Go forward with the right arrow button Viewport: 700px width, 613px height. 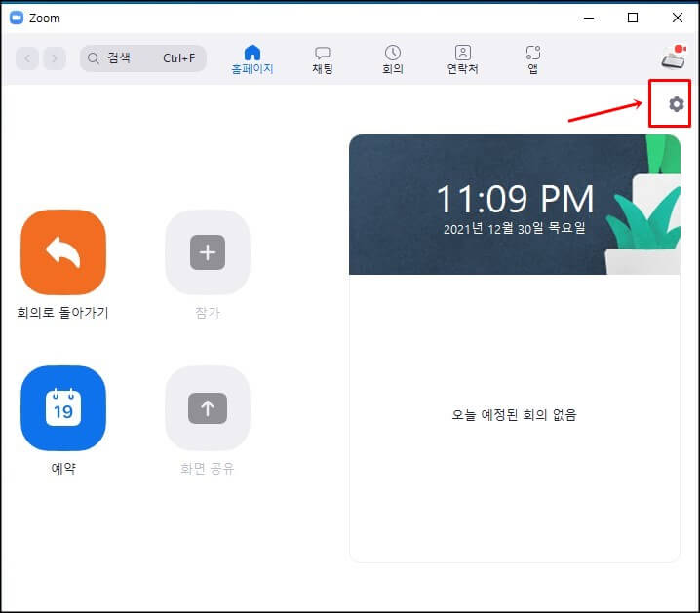pos(55,58)
